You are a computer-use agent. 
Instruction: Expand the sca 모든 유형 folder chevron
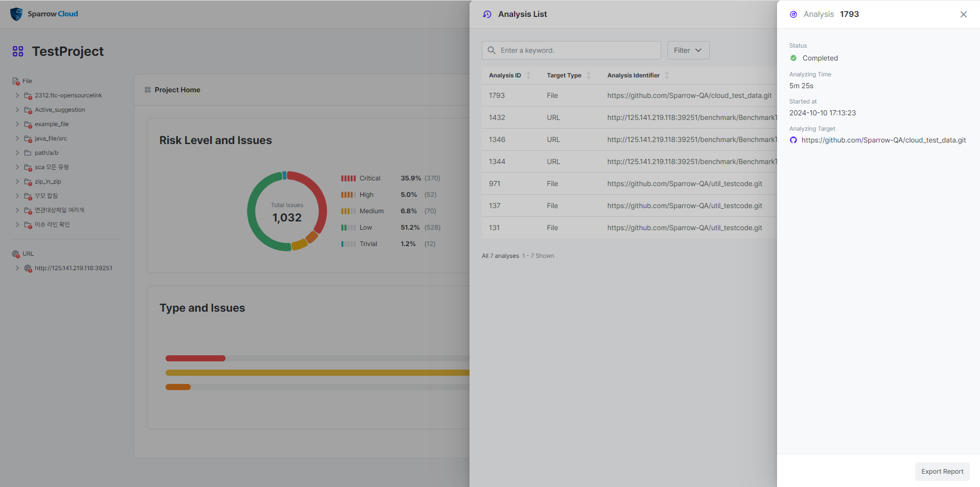pyautogui.click(x=17, y=167)
